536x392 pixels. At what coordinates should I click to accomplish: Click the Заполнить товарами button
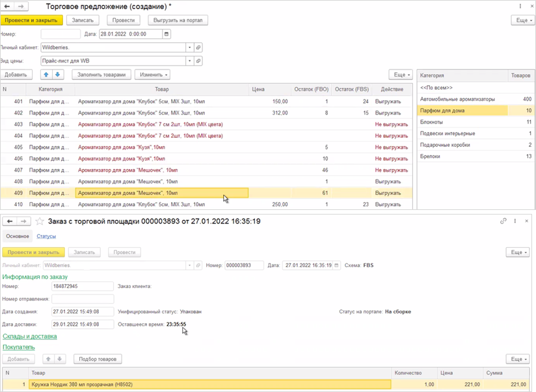[101, 75]
